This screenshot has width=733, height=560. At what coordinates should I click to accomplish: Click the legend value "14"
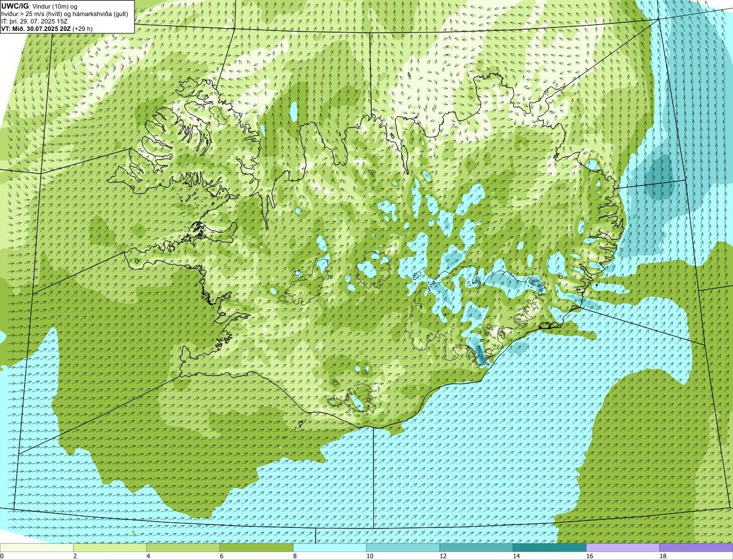click(x=516, y=556)
